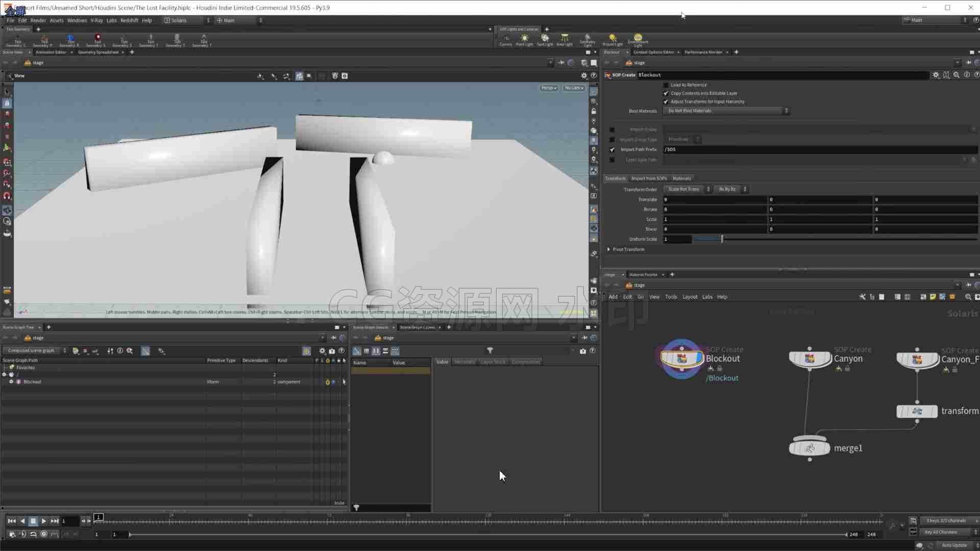Click the Play forward button
Image resolution: width=980 pixels, height=551 pixels.
point(43,521)
